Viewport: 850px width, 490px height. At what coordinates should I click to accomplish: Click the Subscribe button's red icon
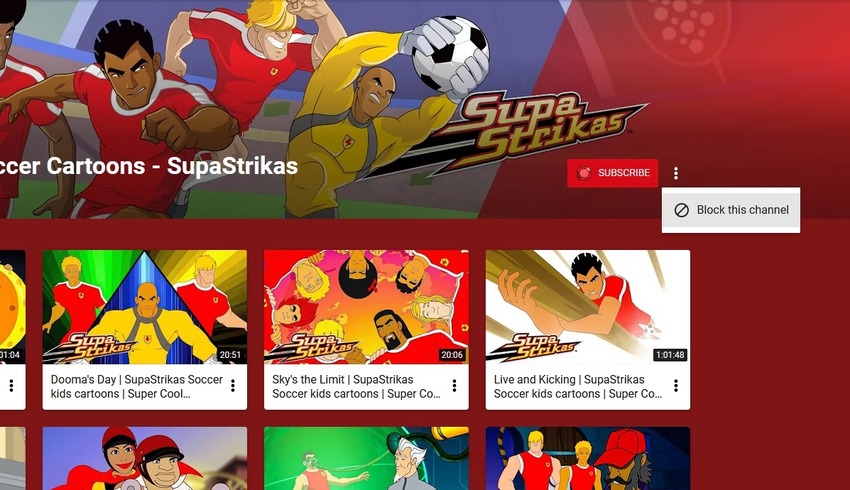584,173
